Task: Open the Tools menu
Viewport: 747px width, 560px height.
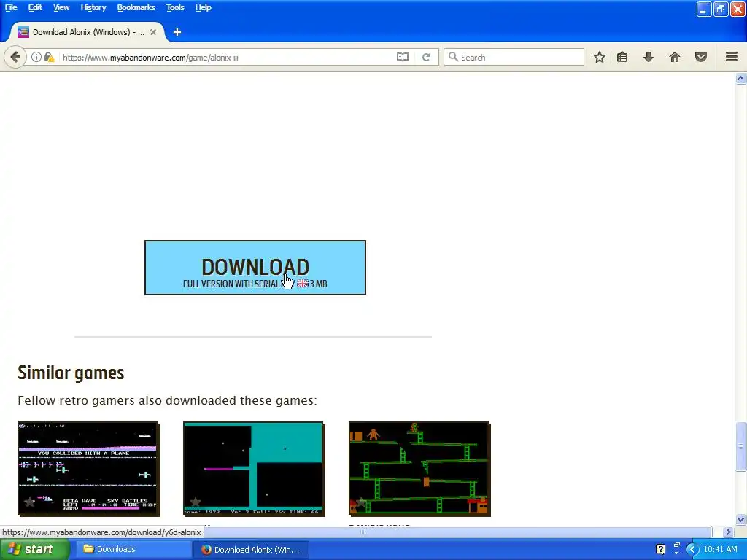Action: (x=175, y=7)
